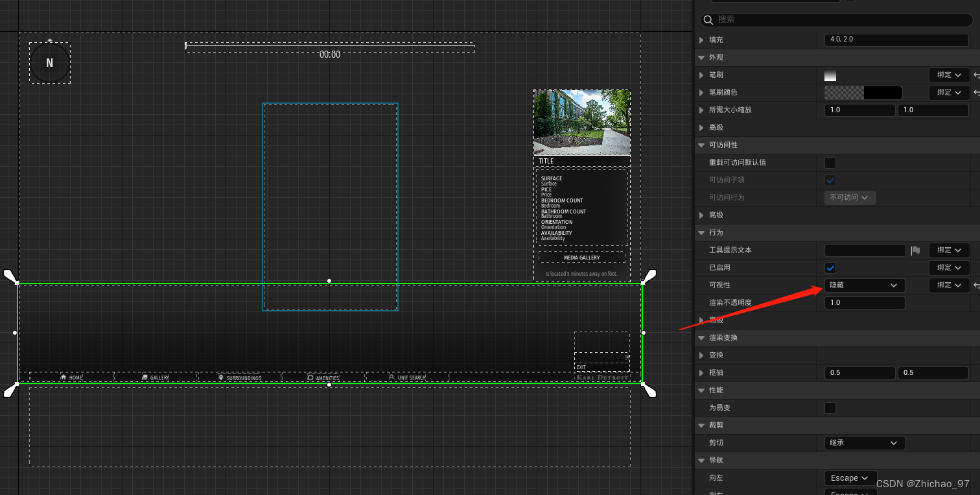Click the magnifier icon in 搜索 search bar

point(708,19)
